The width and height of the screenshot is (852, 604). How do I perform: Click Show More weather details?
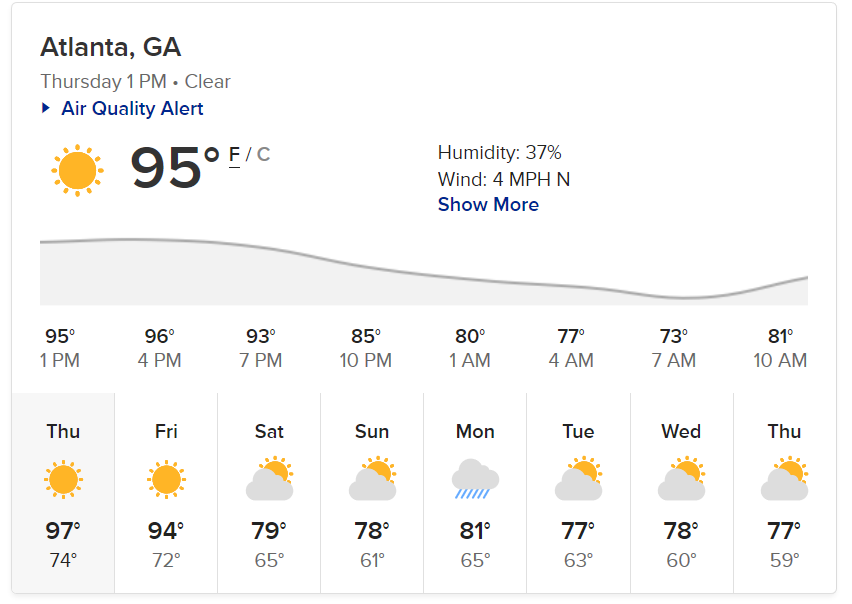[488, 205]
